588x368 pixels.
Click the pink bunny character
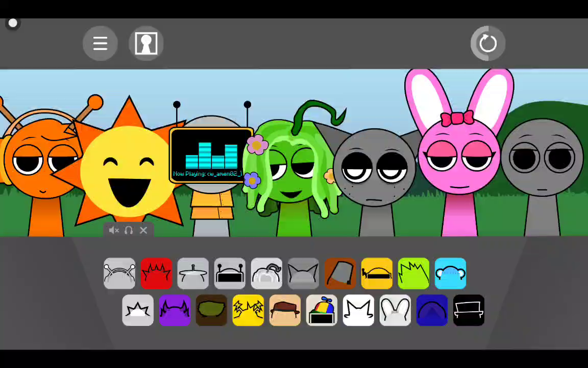(x=458, y=164)
